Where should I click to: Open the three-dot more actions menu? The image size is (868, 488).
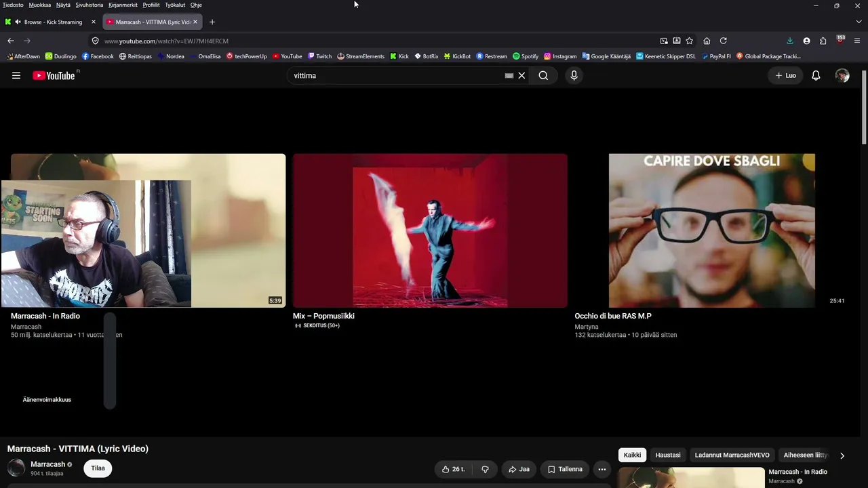601,469
